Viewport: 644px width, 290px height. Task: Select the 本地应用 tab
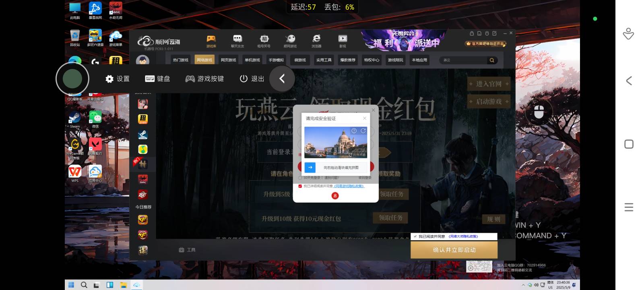[419, 60]
